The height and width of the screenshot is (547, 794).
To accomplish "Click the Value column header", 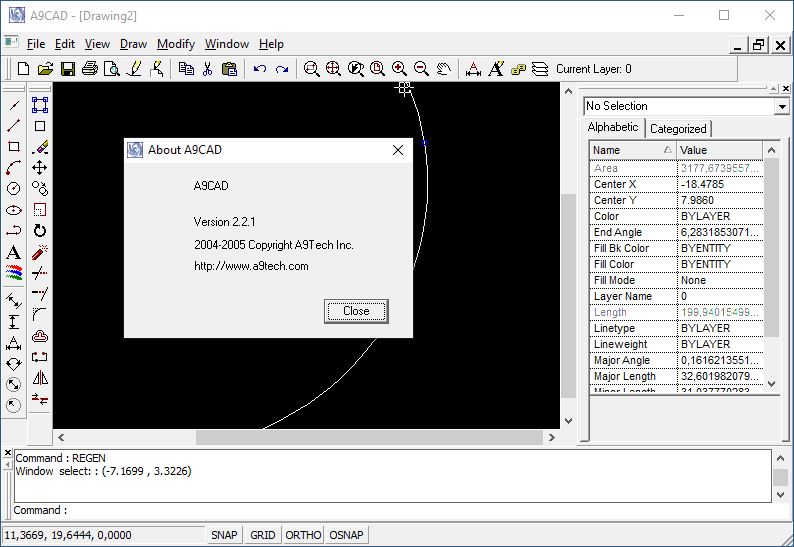I will pos(720,150).
